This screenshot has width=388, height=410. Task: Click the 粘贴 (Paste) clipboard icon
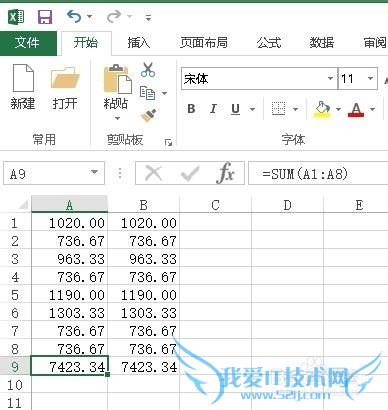[x=117, y=79]
